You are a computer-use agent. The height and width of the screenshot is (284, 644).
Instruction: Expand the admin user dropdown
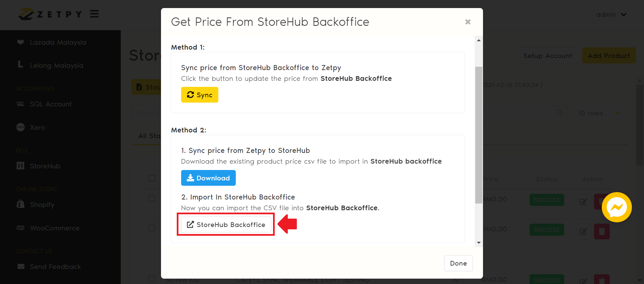(611, 15)
